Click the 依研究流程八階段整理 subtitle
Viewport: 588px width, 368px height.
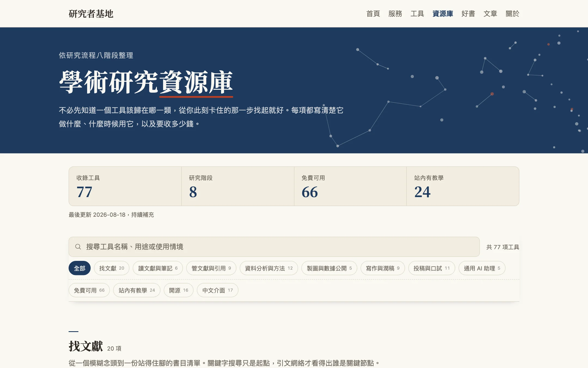coord(96,55)
